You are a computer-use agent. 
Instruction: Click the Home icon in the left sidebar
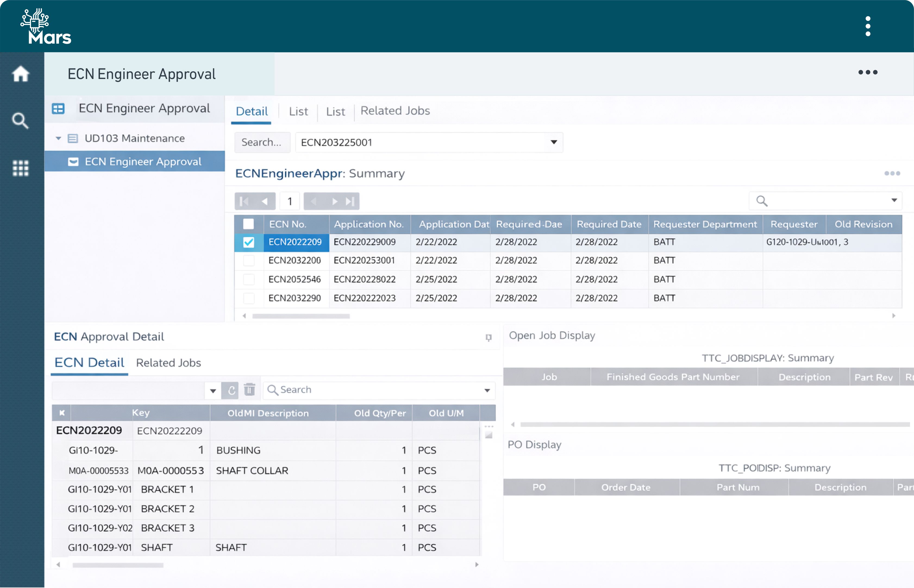coord(21,74)
